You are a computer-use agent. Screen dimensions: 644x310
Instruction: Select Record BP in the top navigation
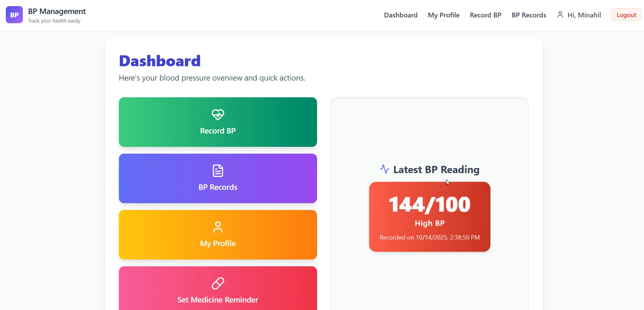pos(485,15)
